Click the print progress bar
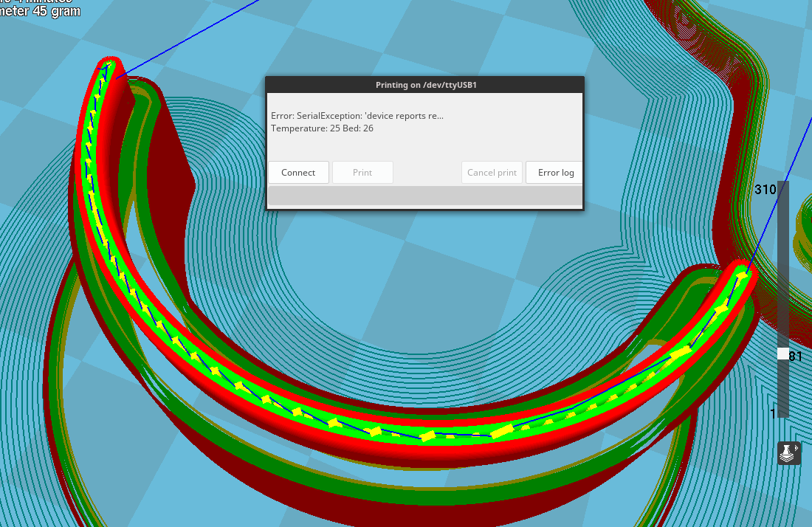Viewport: 812px width, 527px height. click(424, 196)
